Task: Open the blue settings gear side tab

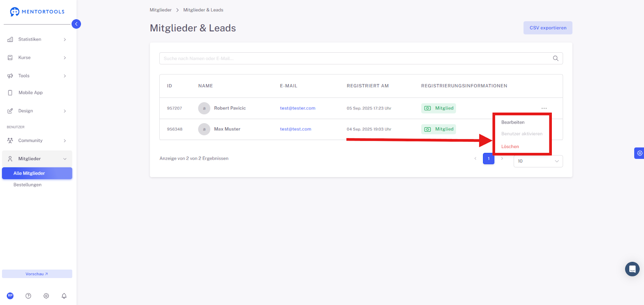Action: pyautogui.click(x=639, y=153)
